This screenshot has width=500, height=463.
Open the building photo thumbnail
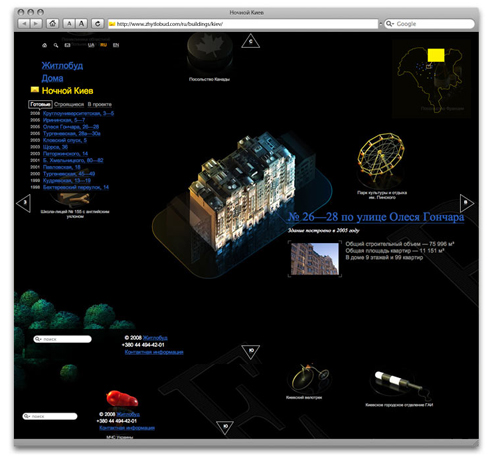(x=315, y=259)
